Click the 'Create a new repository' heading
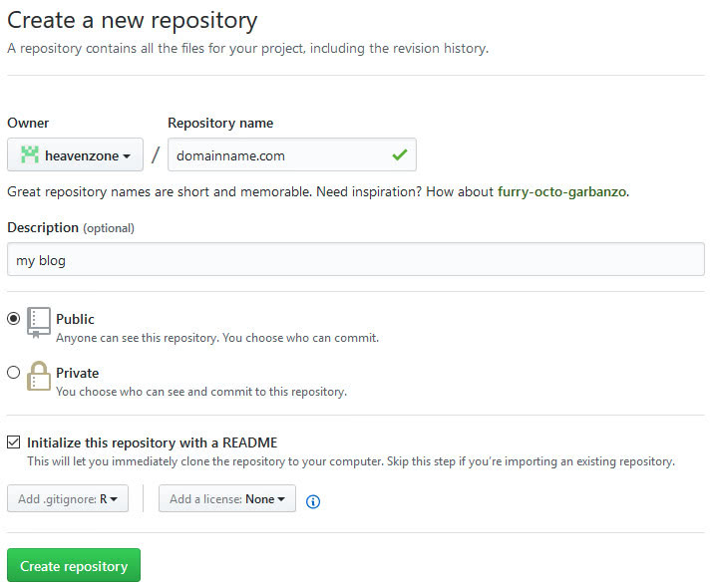The width and height of the screenshot is (713, 588). click(x=133, y=21)
